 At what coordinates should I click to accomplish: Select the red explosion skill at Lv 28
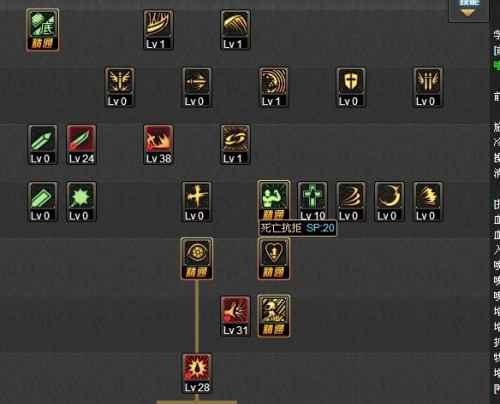point(197,373)
